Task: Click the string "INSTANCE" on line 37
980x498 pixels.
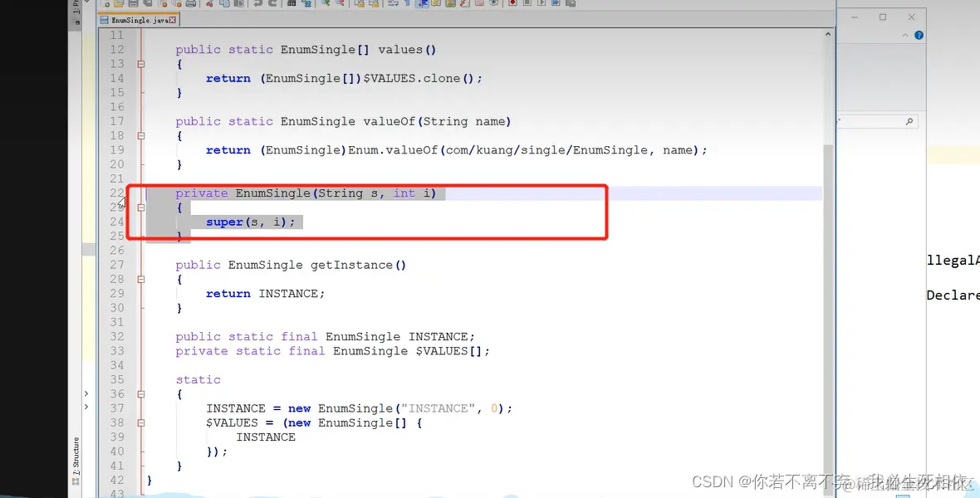Action: pyautogui.click(x=439, y=408)
